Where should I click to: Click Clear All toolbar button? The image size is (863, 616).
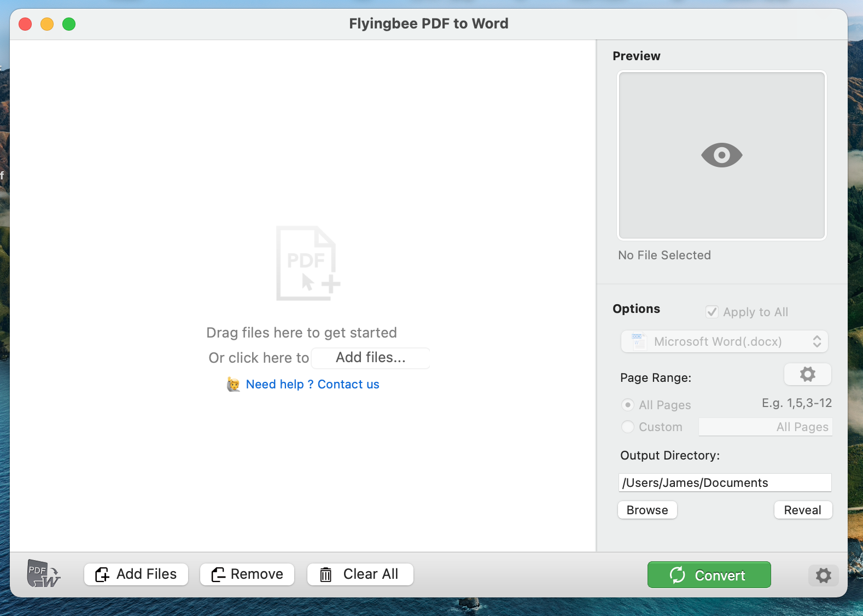[360, 574]
